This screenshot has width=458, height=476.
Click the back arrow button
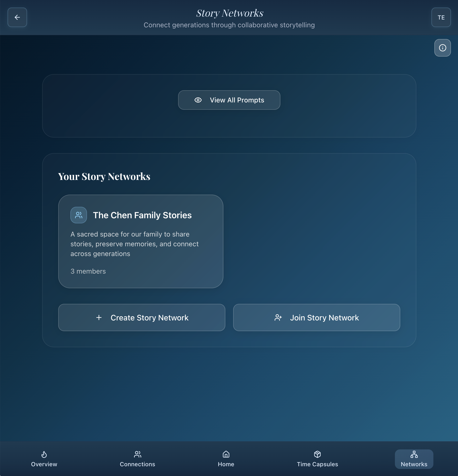pyautogui.click(x=17, y=17)
